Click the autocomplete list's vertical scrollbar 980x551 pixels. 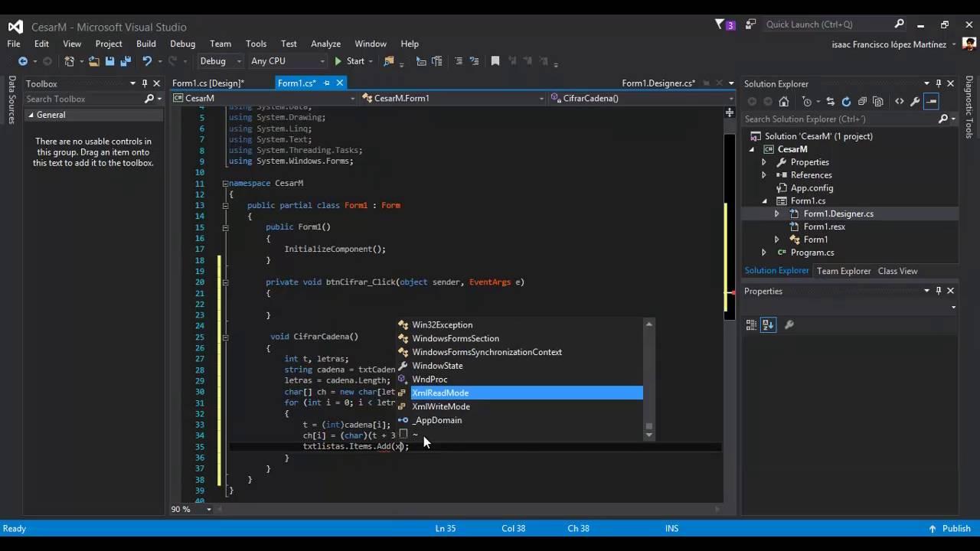(x=648, y=375)
